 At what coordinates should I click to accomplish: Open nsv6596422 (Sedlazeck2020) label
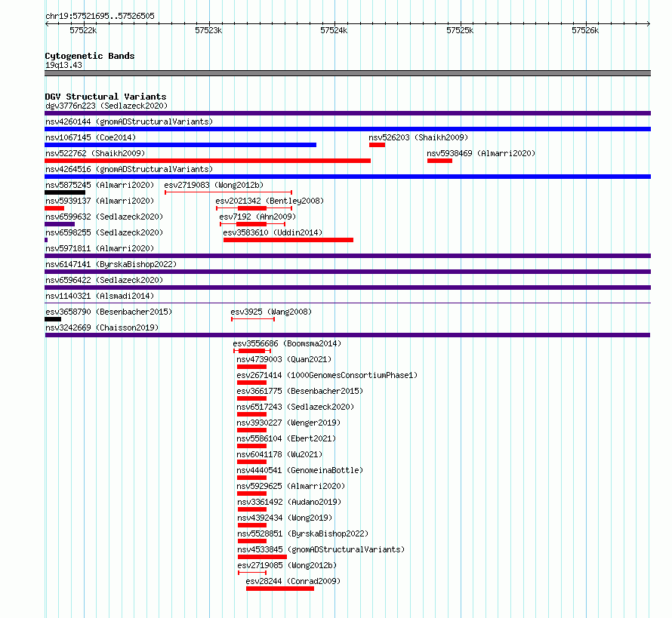(104, 280)
